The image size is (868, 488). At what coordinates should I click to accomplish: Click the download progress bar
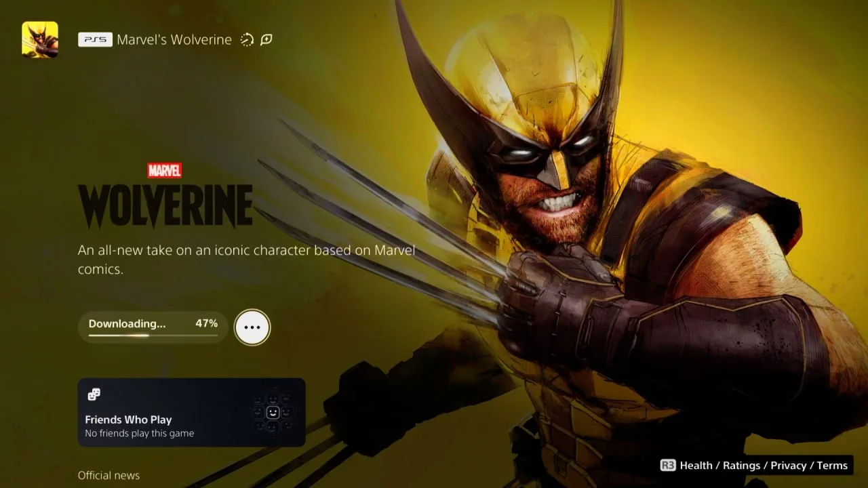[x=153, y=335]
